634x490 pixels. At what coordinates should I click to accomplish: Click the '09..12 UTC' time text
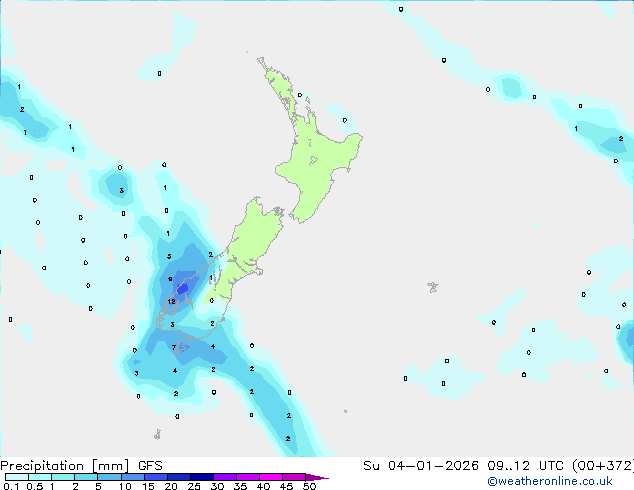525,466
